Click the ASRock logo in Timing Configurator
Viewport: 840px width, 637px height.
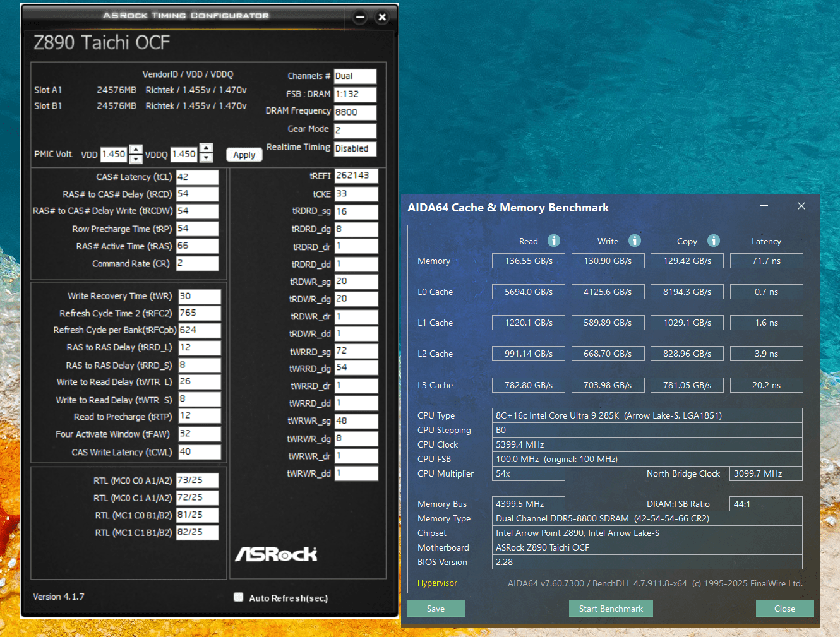276,554
